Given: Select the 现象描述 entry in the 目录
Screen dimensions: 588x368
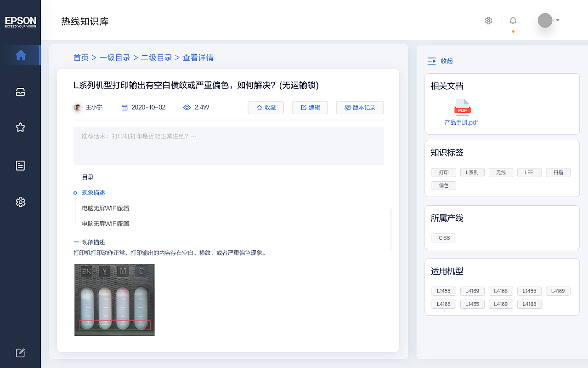Looking at the screenshot, I should [93, 193].
